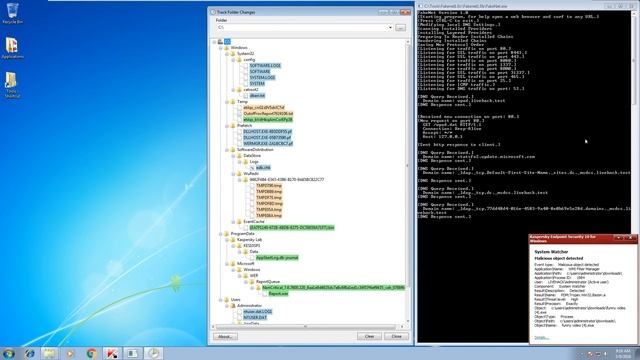Select the green file under EventCache
Image resolution: width=640 pixels, height=360 pixels.
pyautogui.click(x=292, y=228)
